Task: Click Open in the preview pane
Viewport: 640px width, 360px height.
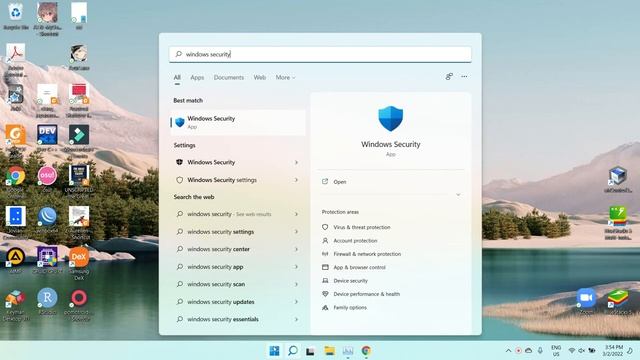Action: point(340,182)
